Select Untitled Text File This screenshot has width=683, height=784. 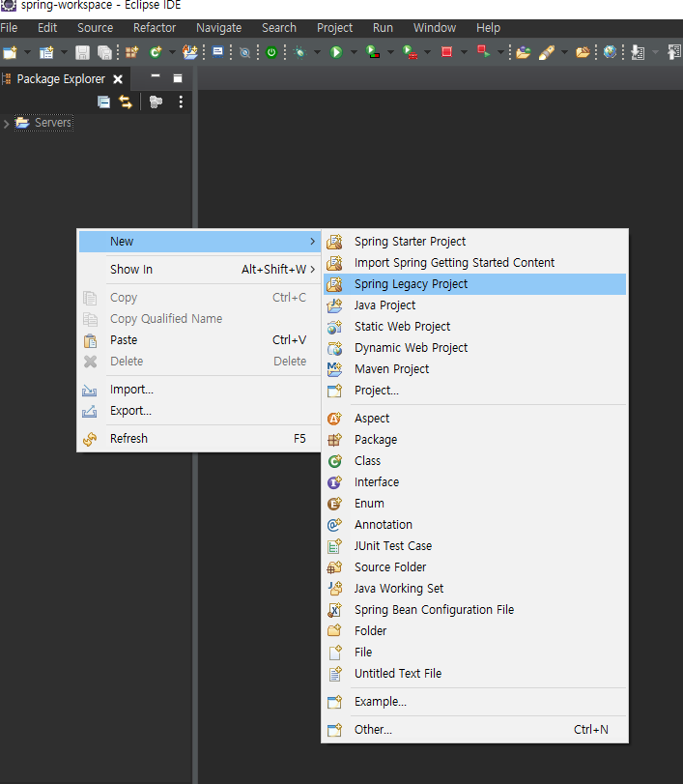(x=474, y=674)
